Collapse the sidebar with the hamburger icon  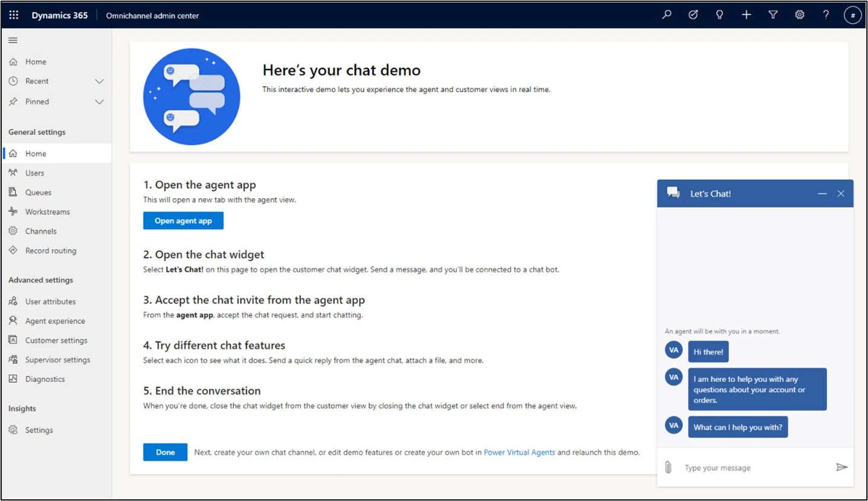coord(13,40)
